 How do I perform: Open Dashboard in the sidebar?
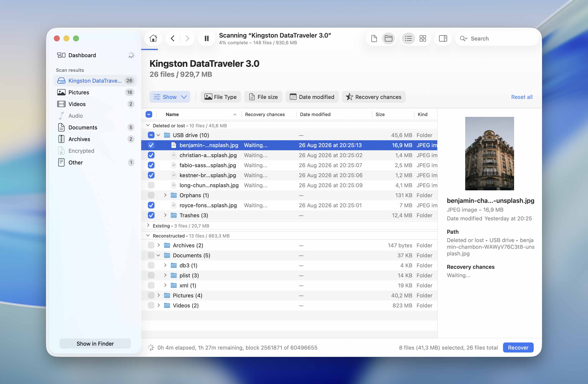click(x=95, y=55)
